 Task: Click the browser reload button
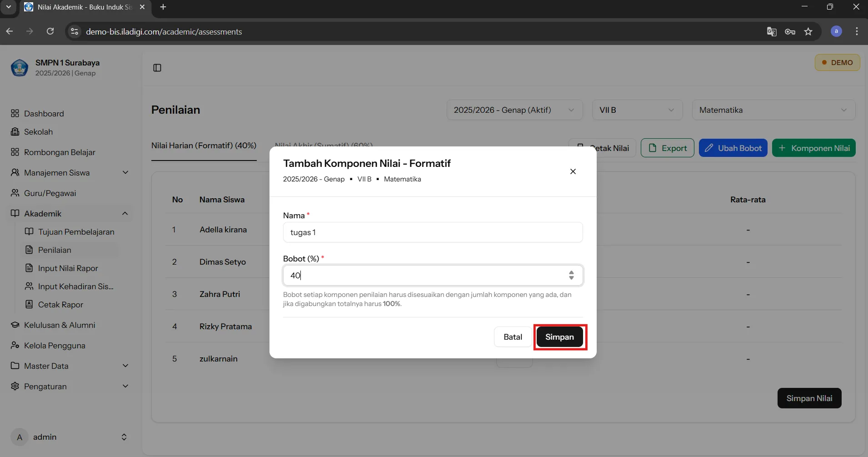[x=50, y=31]
